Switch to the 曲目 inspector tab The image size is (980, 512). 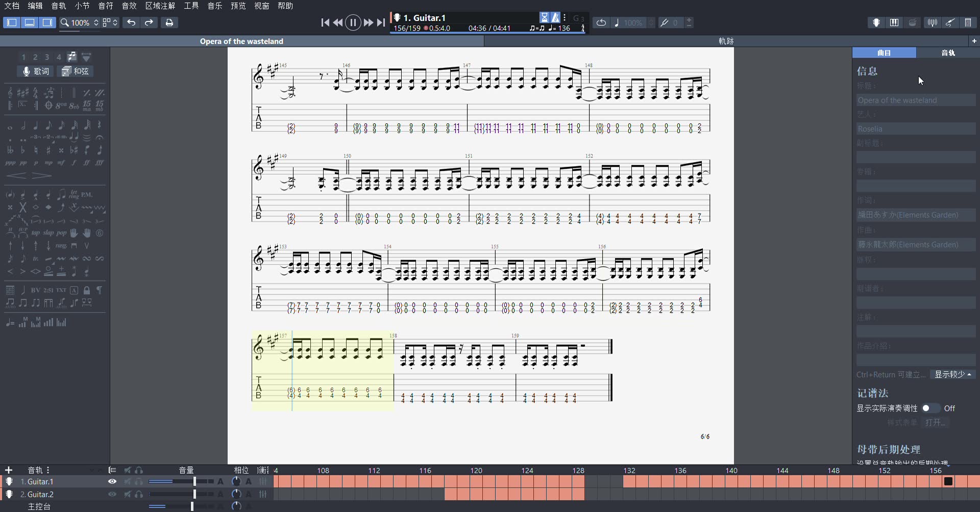[x=884, y=53]
